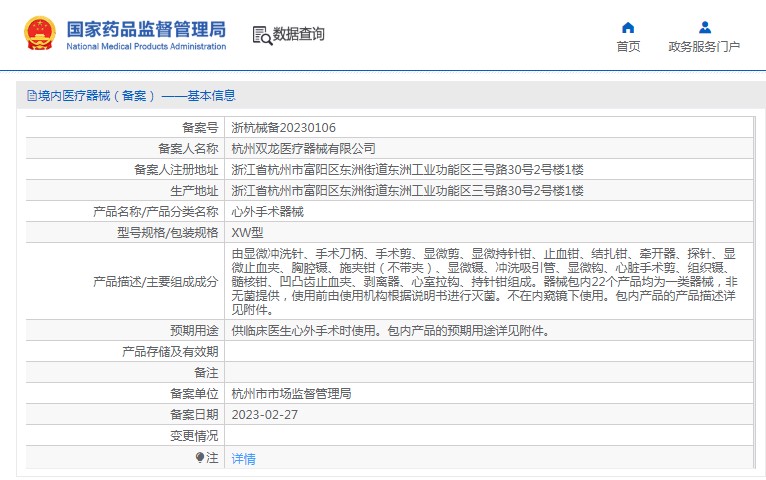Click the 备案日期 row label
Viewport: 766px width, 480px height.
(194, 415)
